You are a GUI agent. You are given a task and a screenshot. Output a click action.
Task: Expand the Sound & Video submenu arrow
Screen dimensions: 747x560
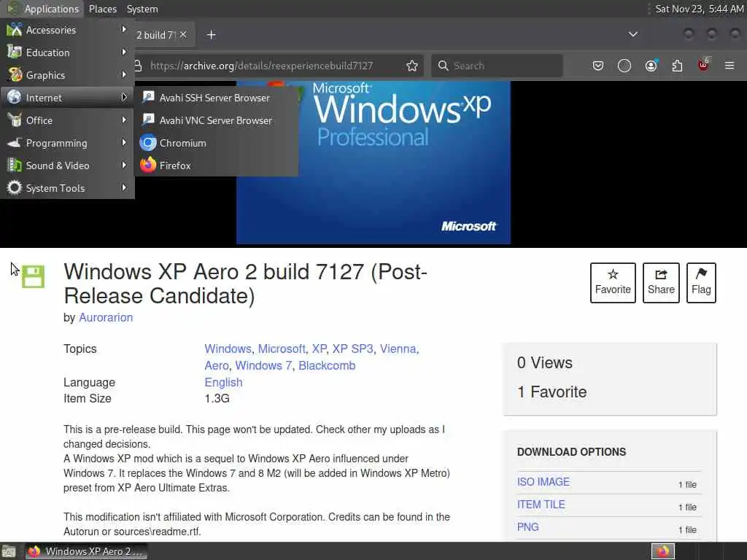[x=124, y=166]
